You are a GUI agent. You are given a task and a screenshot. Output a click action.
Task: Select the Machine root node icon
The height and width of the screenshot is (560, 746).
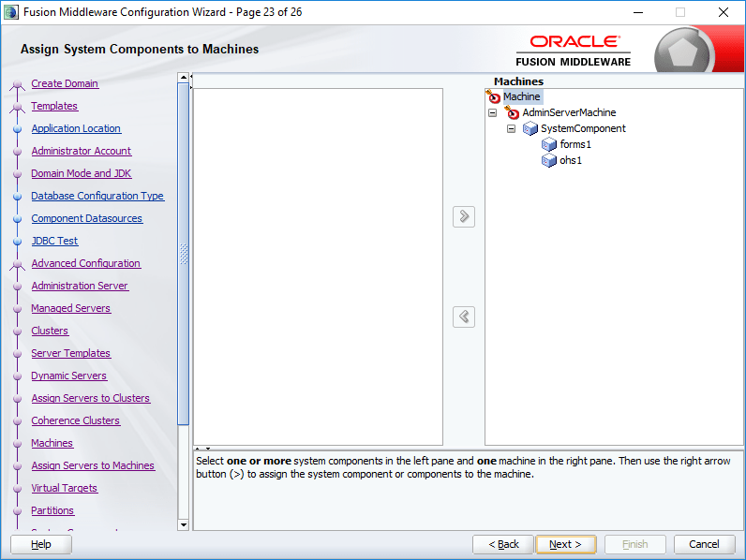(493, 96)
